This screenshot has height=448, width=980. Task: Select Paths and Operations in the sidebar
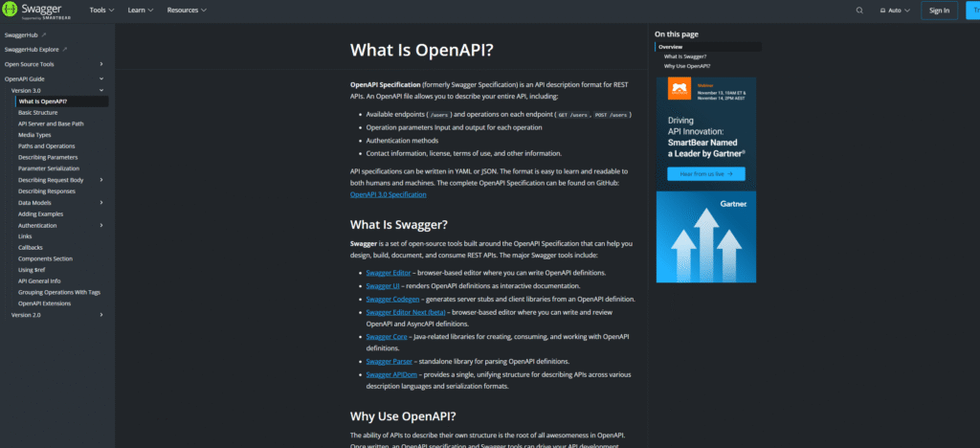(48, 146)
